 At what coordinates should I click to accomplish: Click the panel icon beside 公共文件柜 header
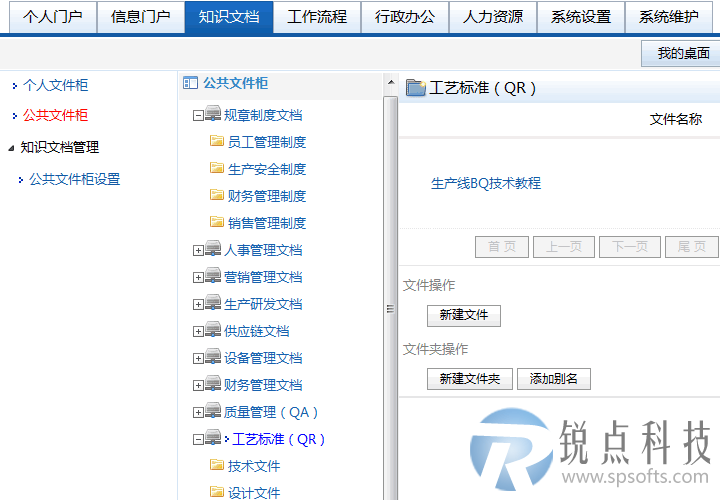pos(190,83)
